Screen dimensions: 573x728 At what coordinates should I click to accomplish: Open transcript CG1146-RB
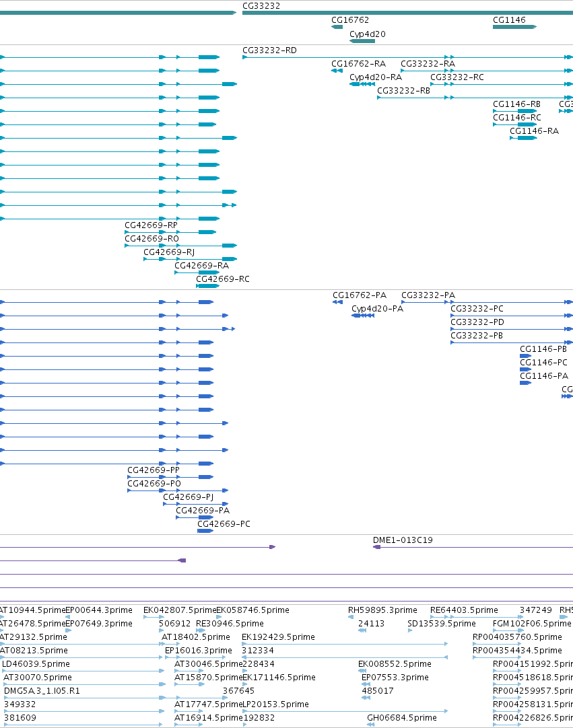(x=516, y=104)
